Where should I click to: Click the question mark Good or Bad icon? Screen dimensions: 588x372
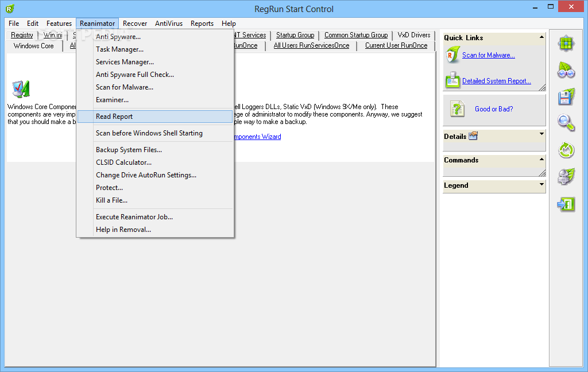pos(457,108)
